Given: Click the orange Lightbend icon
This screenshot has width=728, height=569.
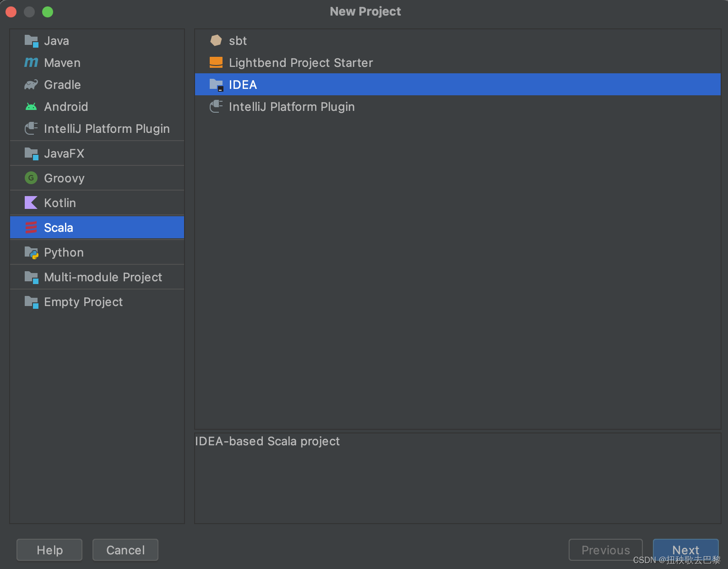Looking at the screenshot, I should [216, 62].
